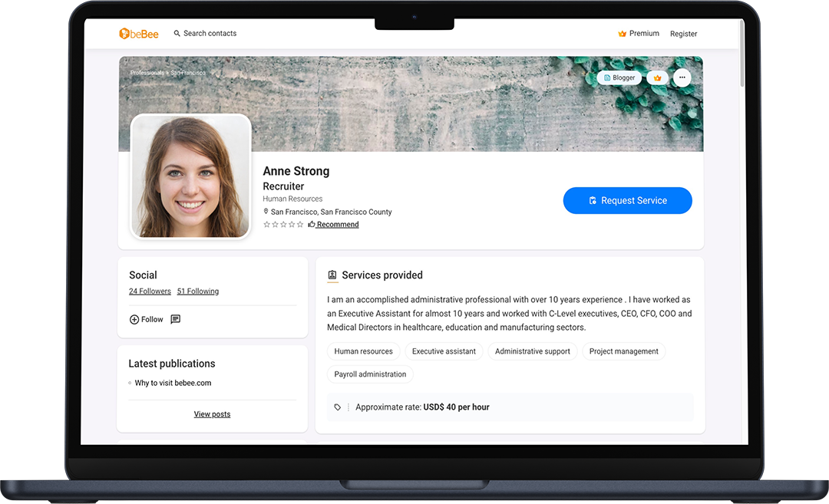
Task: Click the Services provided section icon
Action: pos(332,275)
